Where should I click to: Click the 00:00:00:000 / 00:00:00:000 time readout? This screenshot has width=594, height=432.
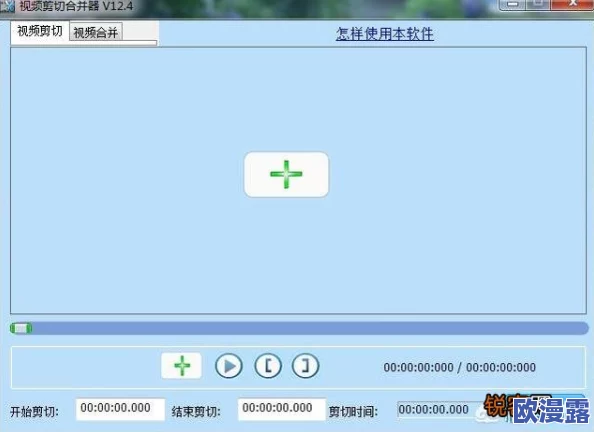460,367
